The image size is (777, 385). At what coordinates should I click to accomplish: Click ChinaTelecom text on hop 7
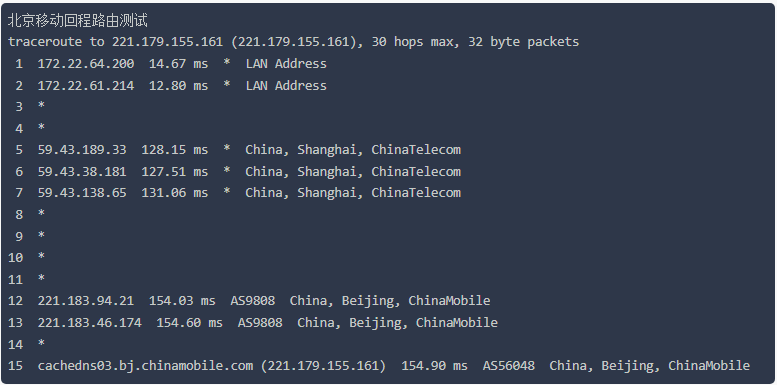(x=416, y=193)
